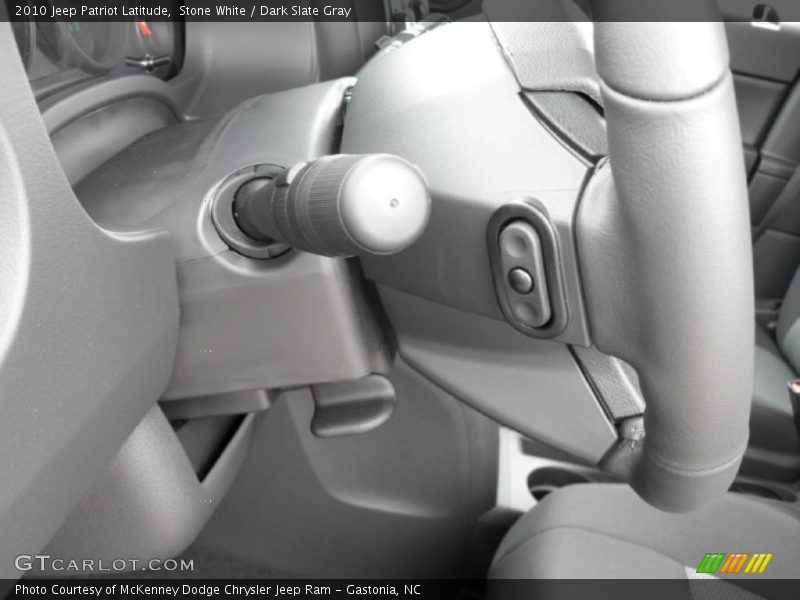Click the red needle in the instrument cluster
This screenshot has width=800, height=600.
coord(144,30)
